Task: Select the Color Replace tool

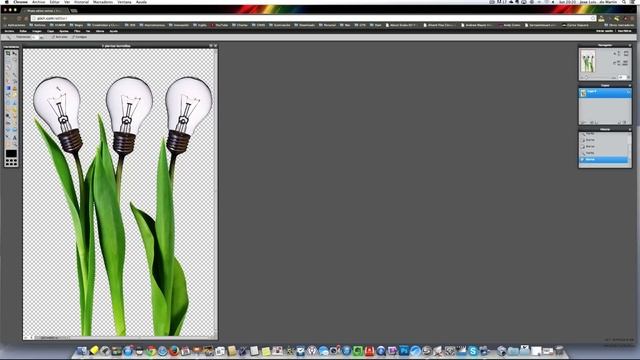Action: coord(8,94)
